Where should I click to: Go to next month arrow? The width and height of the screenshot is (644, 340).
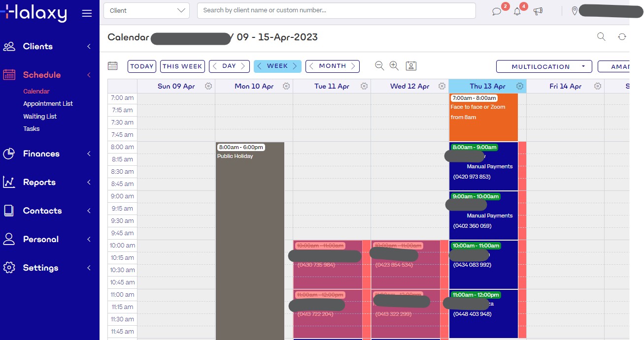click(353, 66)
